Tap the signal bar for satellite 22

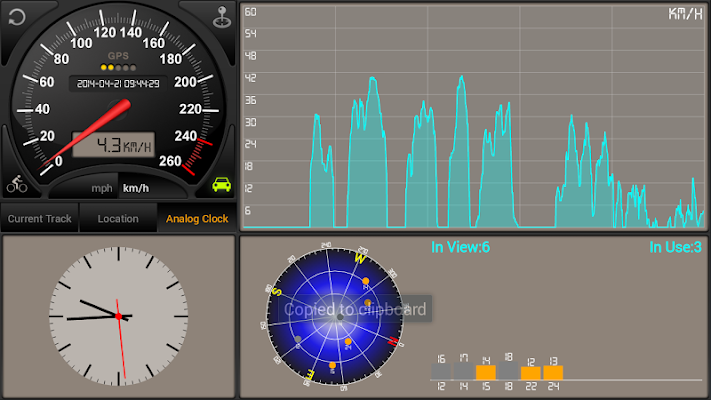click(x=531, y=373)
